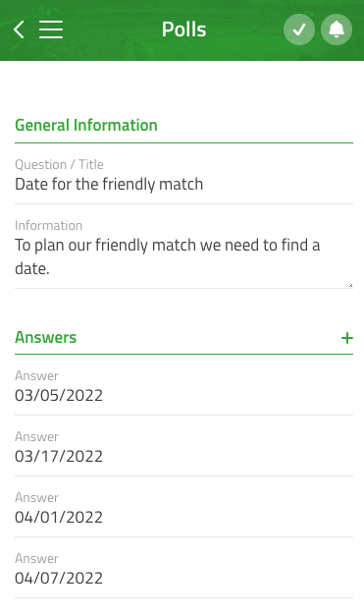Click the Answer label above 03/05/2022
364x616 pixels.
[37, 375]
